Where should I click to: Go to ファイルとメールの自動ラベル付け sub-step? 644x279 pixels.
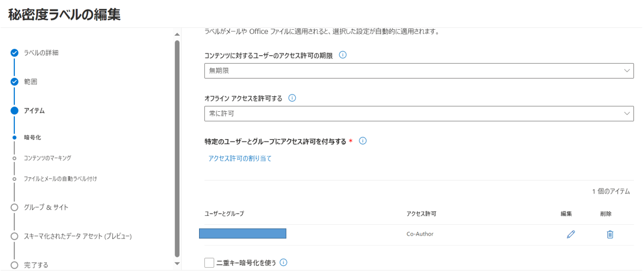(61, 179)
